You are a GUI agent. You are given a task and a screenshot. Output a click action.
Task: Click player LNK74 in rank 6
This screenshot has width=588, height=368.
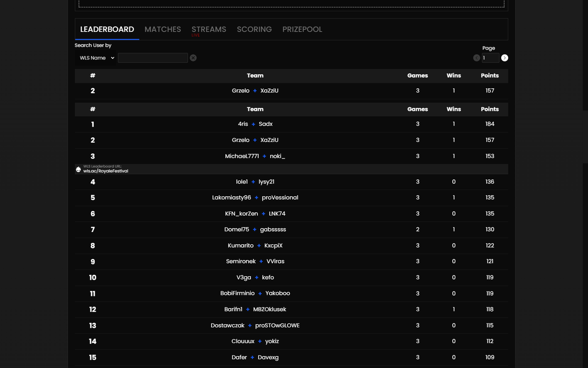[x=277, y=214]
